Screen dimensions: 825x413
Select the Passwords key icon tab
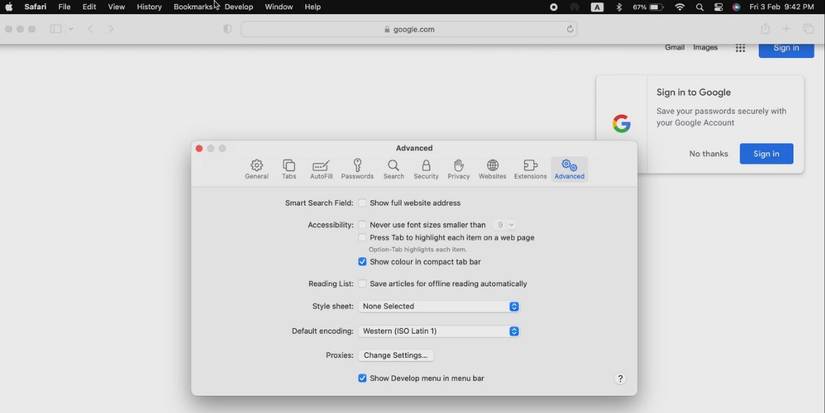pyautogui.click(x=357, y=169)
